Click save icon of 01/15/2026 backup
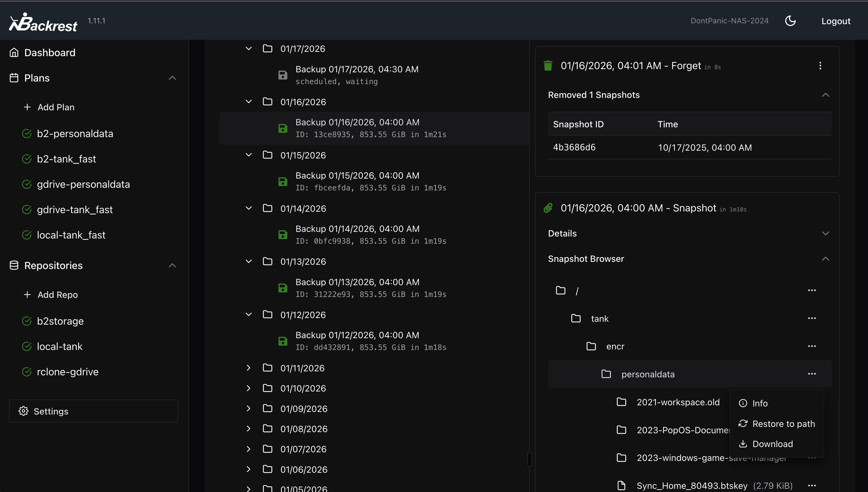The width and height of the screenshot is (868, 492). [283, 181]
